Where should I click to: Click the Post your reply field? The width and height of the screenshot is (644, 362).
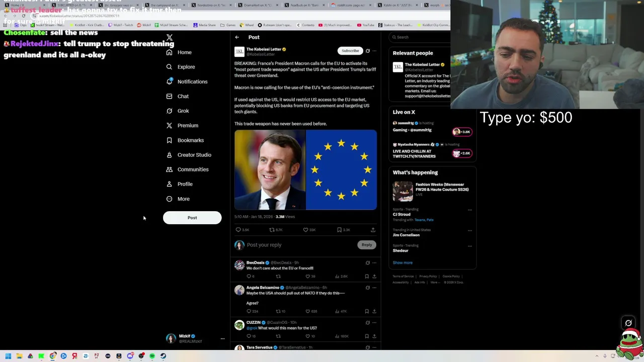301,245
